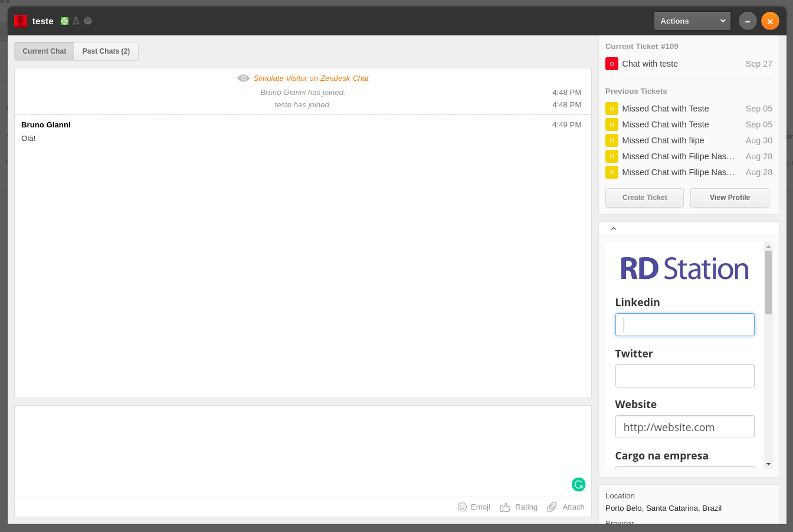Open the Actions dropdown menu

pyautogui.click(x=692, y=20)
